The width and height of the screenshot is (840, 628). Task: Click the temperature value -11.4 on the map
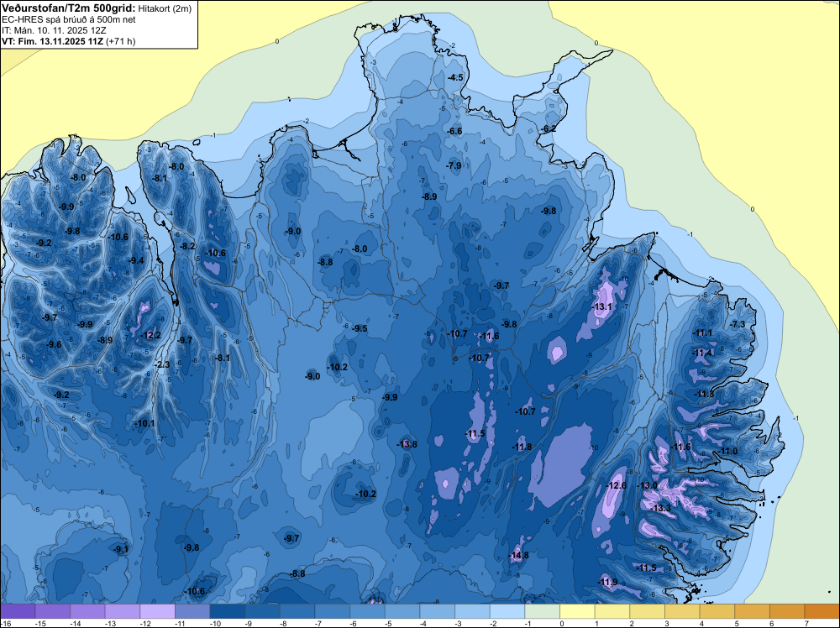click(x=702, y=353)
